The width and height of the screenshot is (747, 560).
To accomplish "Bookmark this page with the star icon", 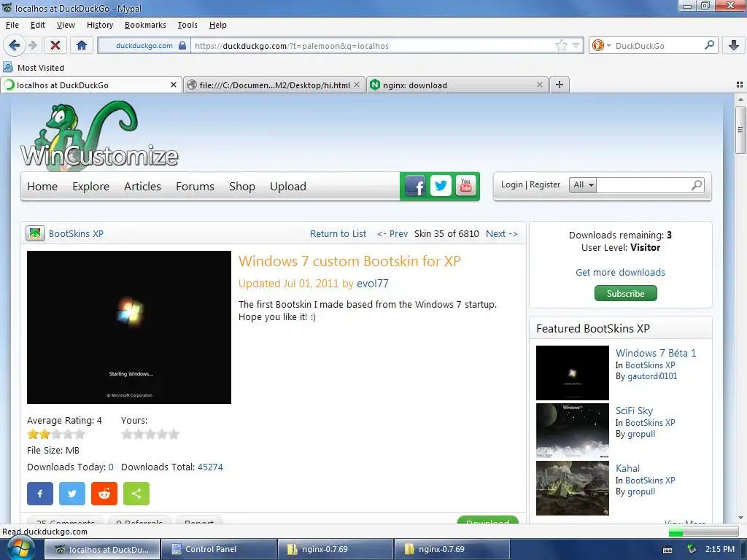I will click(x=562, y=46).
